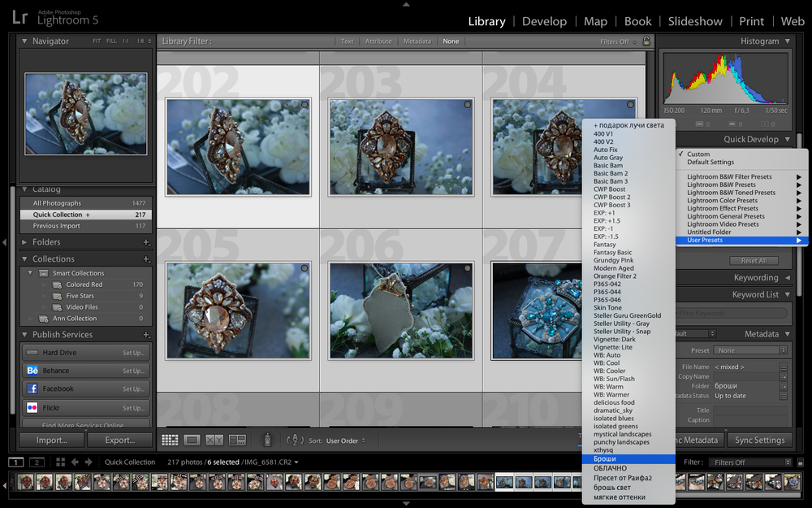Open the Develop module
812x508 pixels.
coord(544,21)
